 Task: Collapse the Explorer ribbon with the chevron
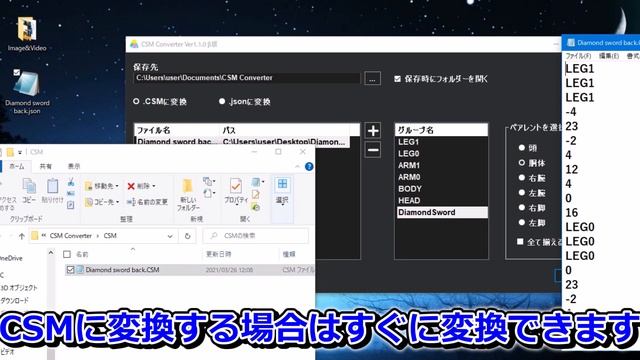(x=297, y=167)
